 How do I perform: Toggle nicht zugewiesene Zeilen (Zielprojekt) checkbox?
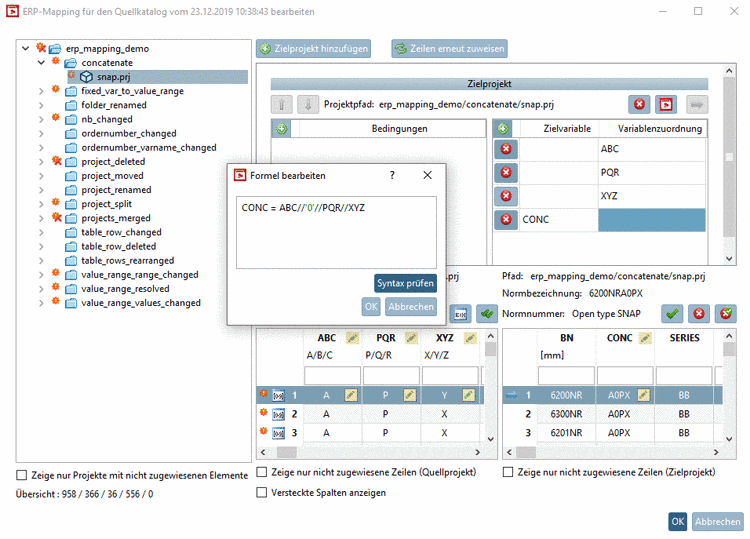point(508,472)
